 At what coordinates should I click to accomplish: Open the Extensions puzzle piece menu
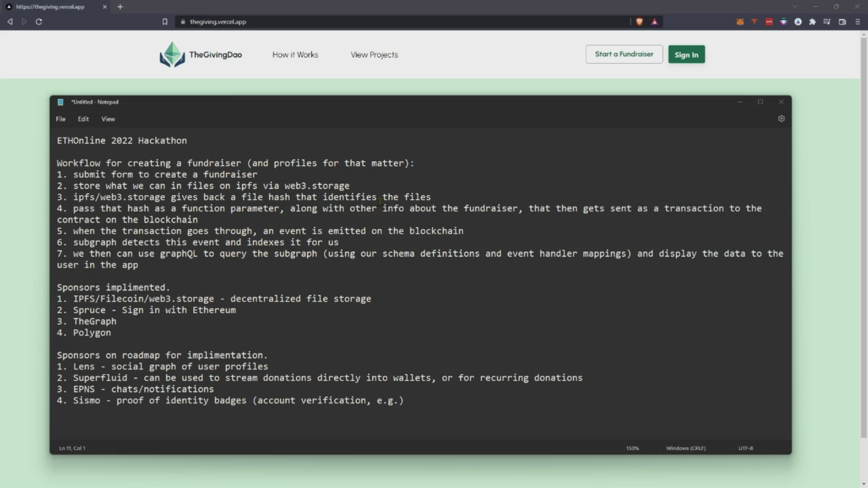coord(812,22)
